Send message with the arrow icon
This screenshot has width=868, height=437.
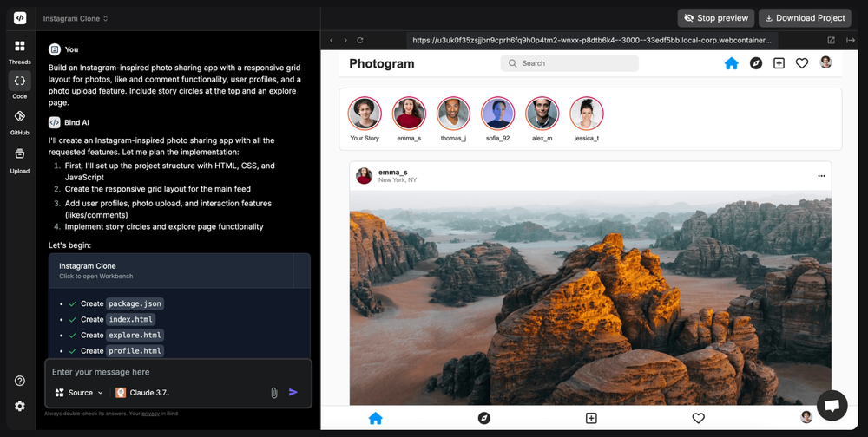293,392
